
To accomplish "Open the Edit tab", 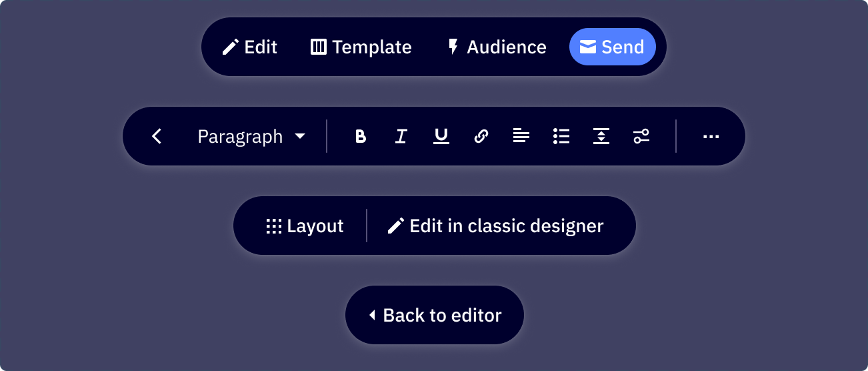I will pos(249,47).
